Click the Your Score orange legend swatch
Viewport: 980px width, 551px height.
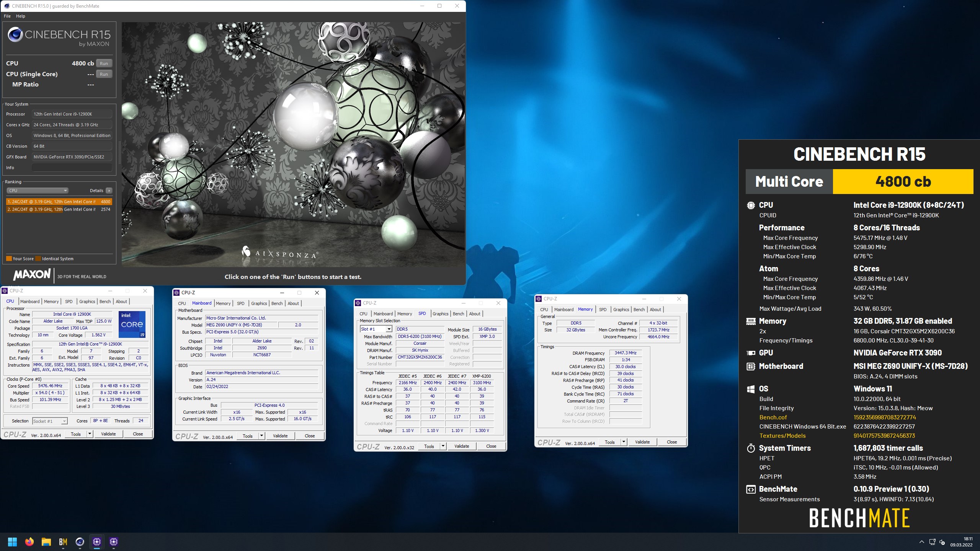pos(9,259)
